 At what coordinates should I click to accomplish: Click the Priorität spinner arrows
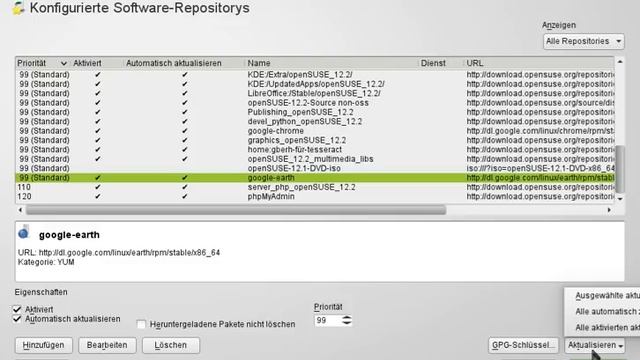tap(347, 320)
